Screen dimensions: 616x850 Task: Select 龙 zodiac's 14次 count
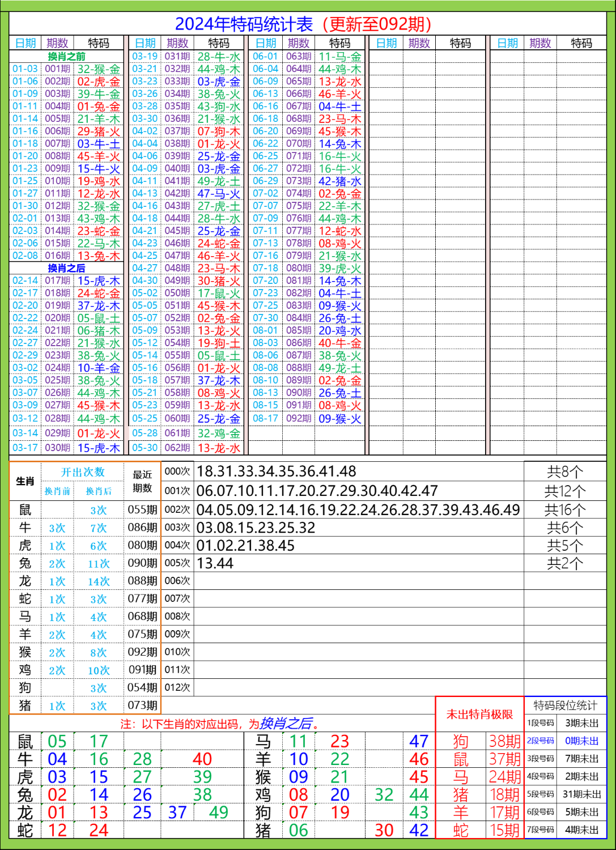[99, 580]
